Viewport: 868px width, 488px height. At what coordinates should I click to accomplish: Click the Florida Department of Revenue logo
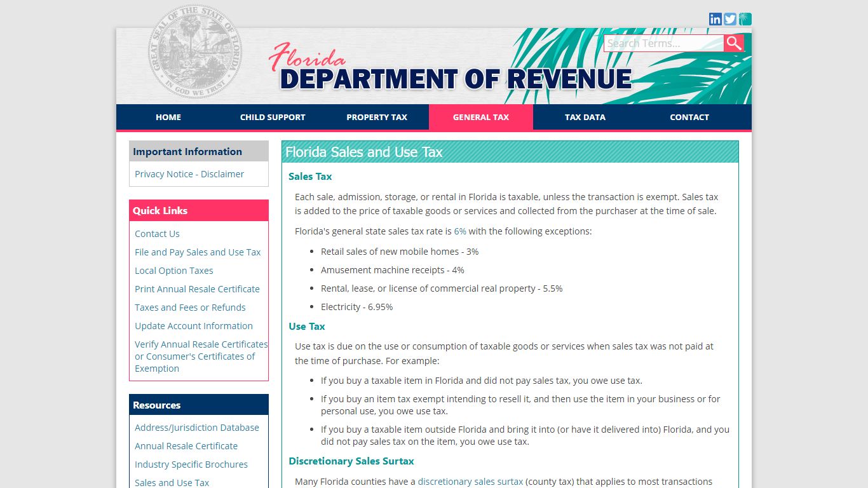click(450, 68)
